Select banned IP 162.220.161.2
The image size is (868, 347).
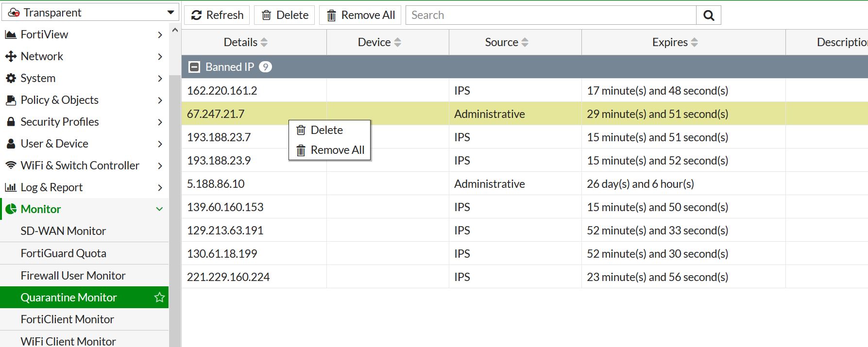tap(222, 91)
